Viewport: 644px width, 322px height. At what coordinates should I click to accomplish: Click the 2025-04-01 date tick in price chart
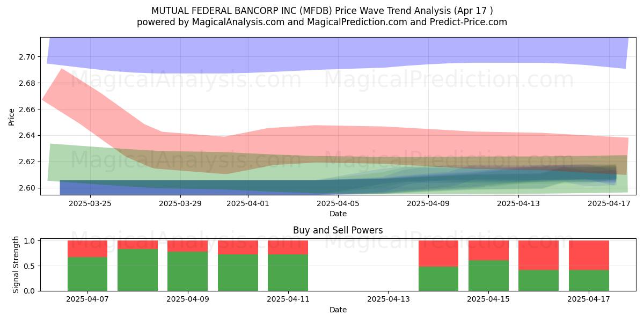[248, 203]
